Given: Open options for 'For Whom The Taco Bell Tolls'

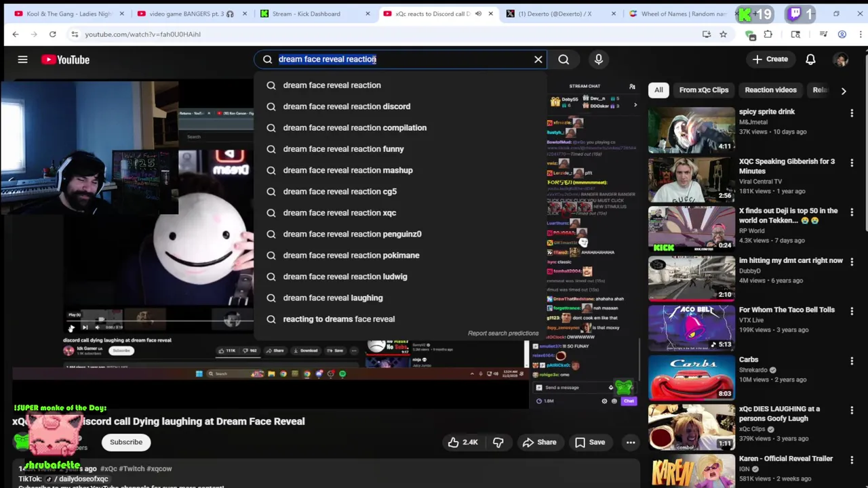Looking at the screenshot, I should click(852, 312).
